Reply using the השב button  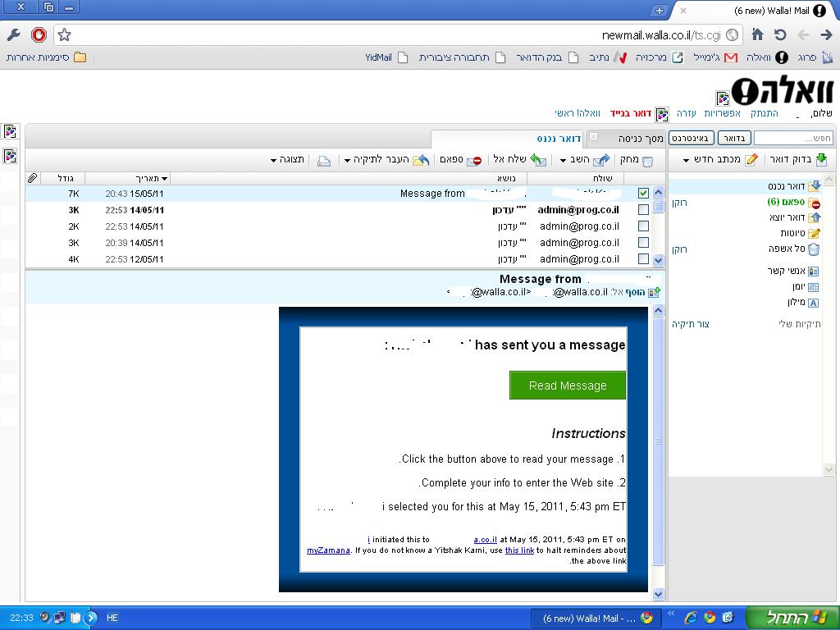coord(589,159)
